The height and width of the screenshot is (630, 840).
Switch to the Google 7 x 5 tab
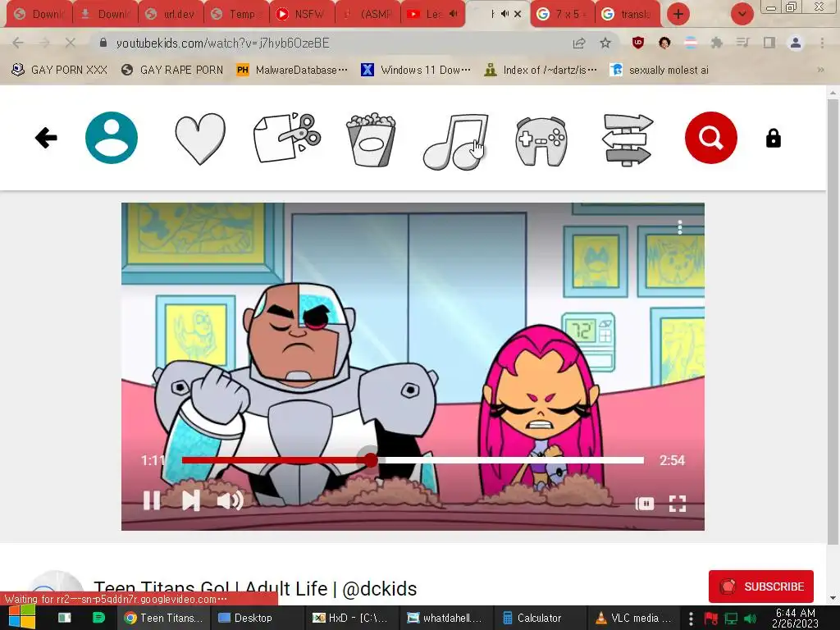(x=564, y=14)
